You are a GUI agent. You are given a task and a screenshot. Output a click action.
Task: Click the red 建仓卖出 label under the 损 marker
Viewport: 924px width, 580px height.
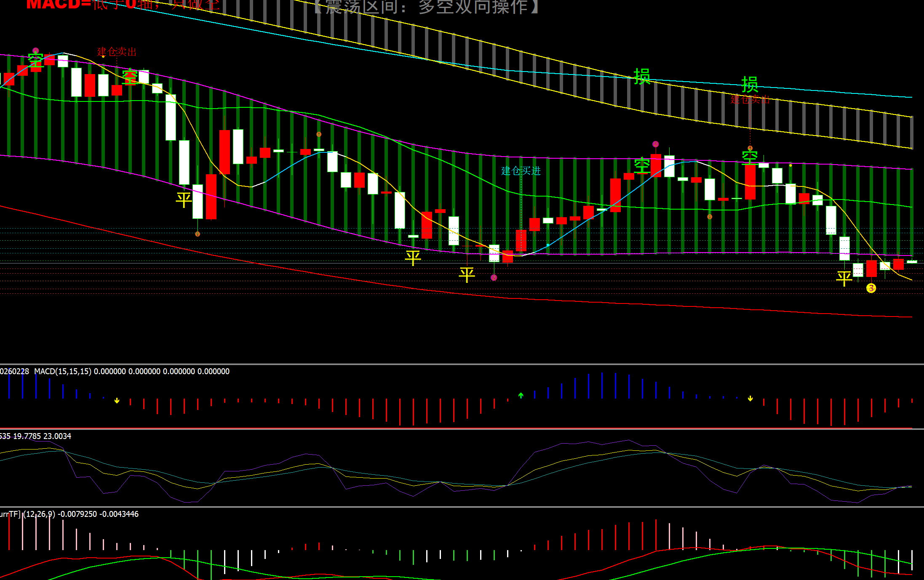click(x=750, y=100)
